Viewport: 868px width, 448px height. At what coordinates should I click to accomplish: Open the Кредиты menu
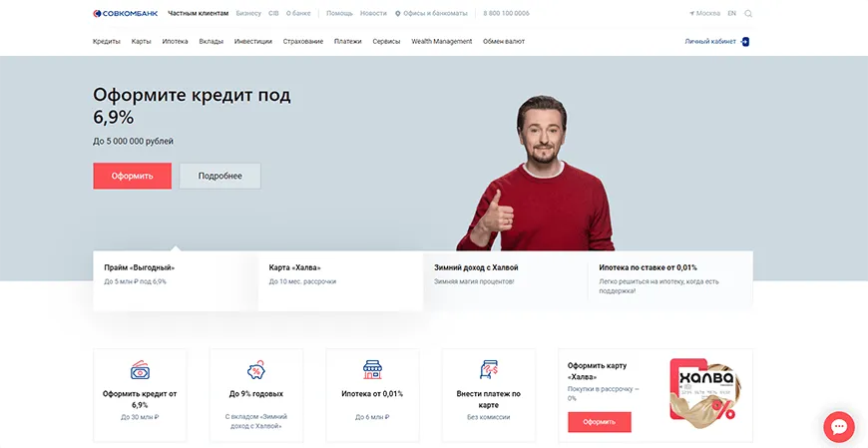click(107, 42)
